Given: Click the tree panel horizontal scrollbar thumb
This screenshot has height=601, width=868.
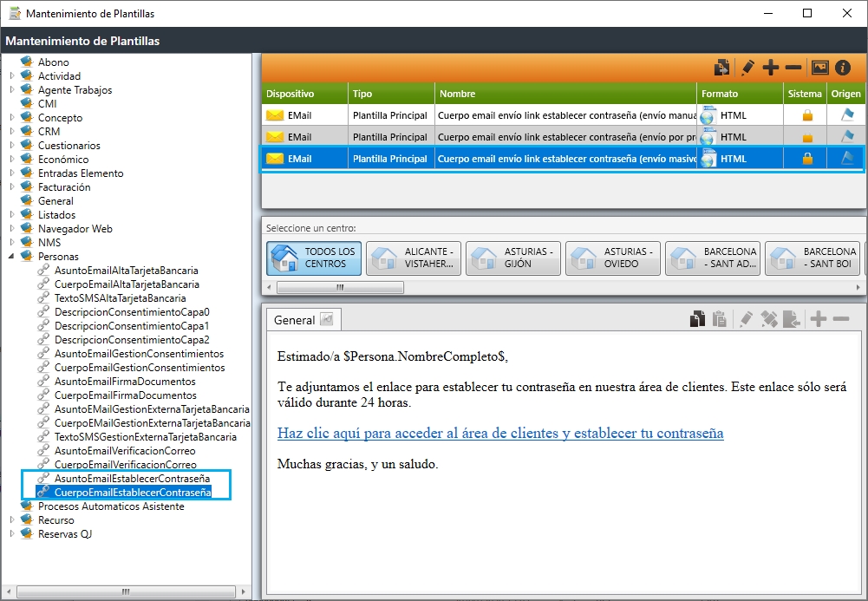Looking at the screenshot, I should point(126,591).
